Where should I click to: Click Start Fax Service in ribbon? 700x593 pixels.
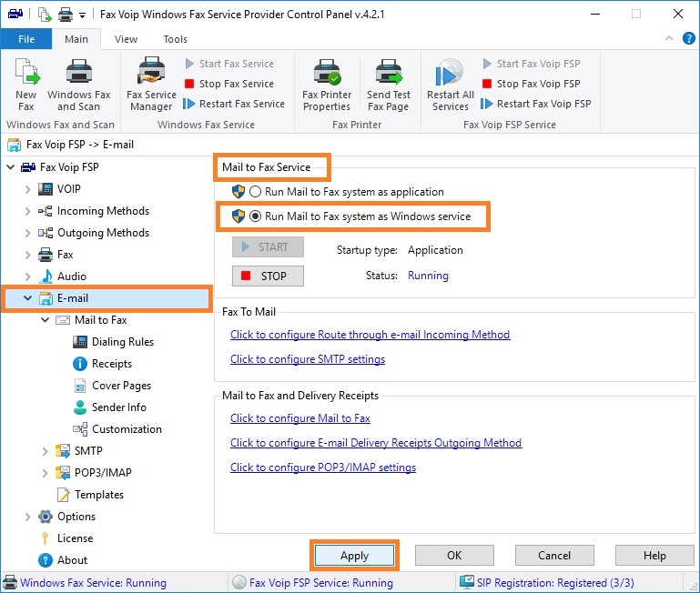pyautogui.click(x=229, y=64)
